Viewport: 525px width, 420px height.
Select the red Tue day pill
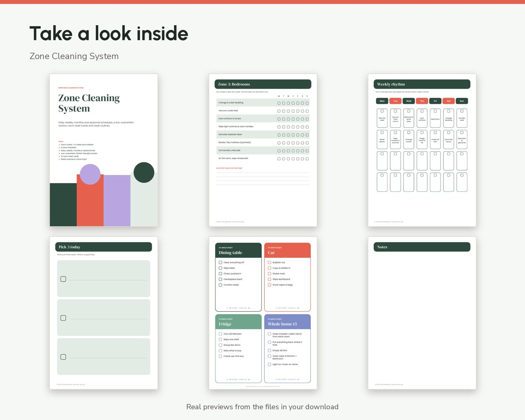(x=395, y=101)
